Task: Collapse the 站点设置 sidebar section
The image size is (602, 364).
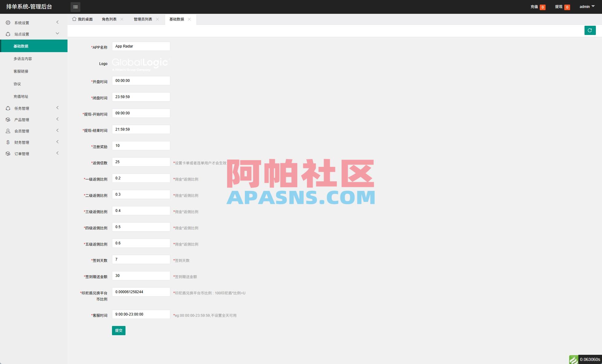Action: tap(57, 33)
